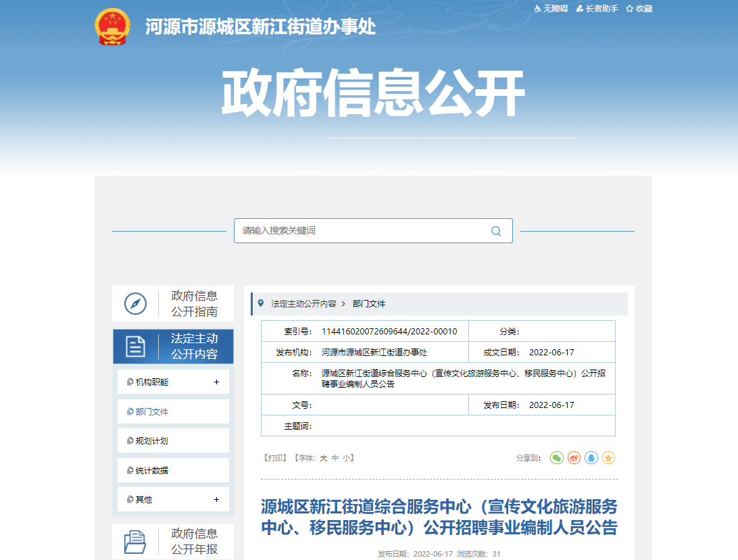Screen dimensions: 738x560
Task: Expand the 机构职能 submenu plus
Action: tap(216, 382)
